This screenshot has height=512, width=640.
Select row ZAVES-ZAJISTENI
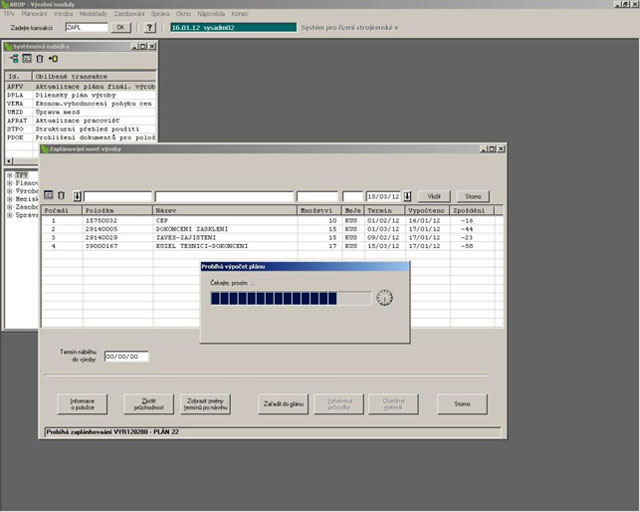pos(272,238)
